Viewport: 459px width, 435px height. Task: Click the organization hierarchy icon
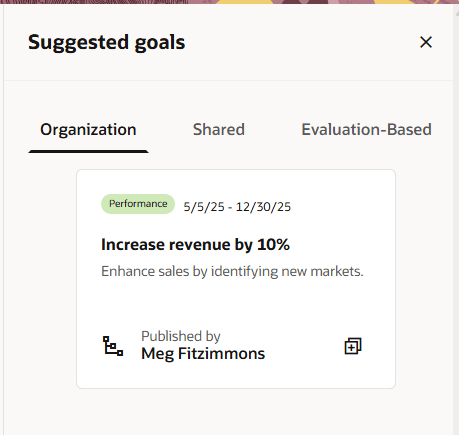tap(113, 346)
